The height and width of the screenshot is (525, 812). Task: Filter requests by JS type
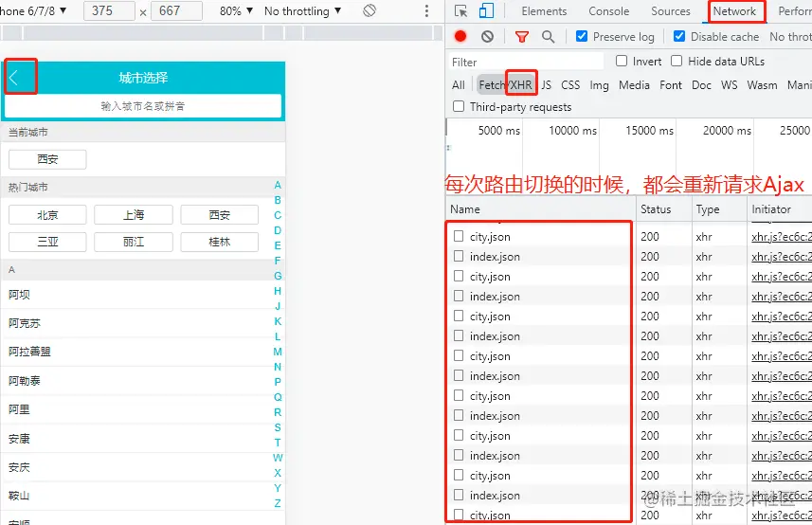pos(547,85)
